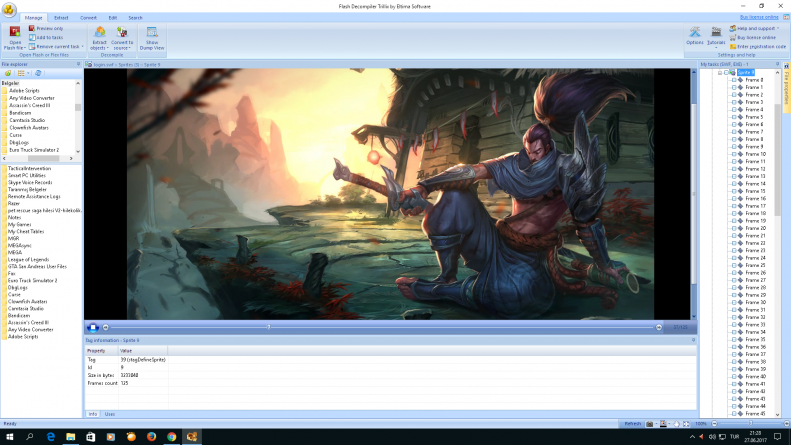Check the Frame 10 checkbox
The width and height of the screenshot is (791, 445).
[x=734, y=154]
